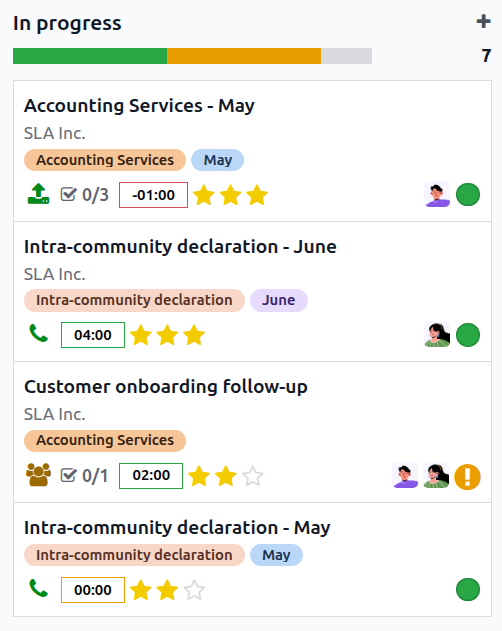Open the Intra-community declaration - June task title
The height and width of the screenshot is (631, 502).
point(180,246)
